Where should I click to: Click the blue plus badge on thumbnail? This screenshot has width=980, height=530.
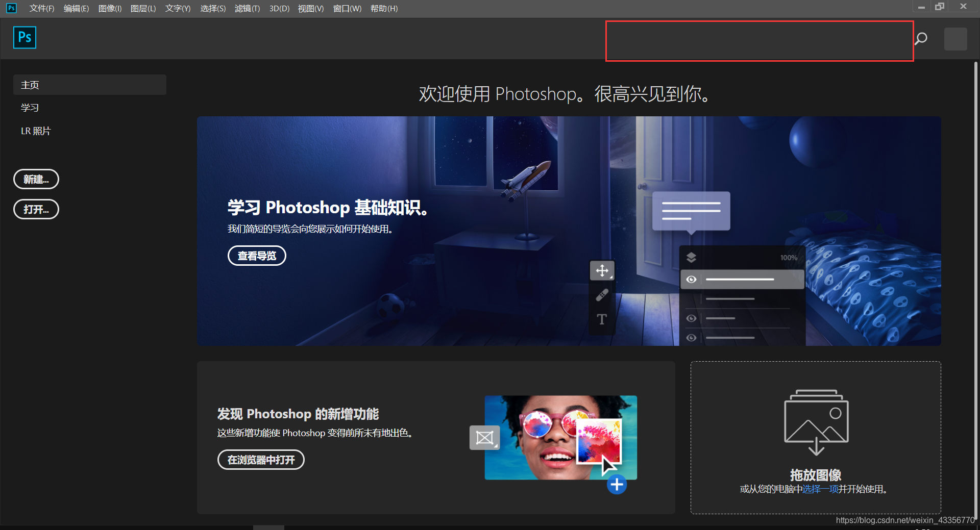click(617, 484)
